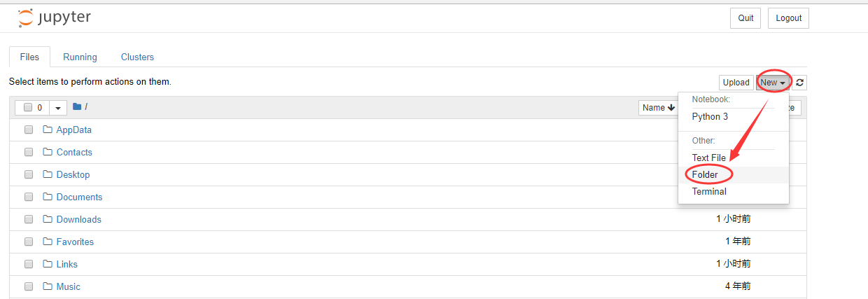Screen dimensions: 868x299
Task: Select Python 3 notebook option
Action: point(710,117)
